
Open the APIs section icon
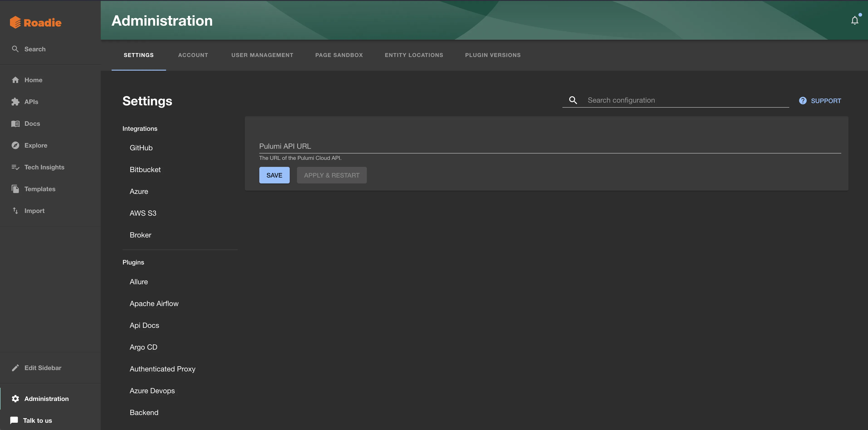(x=15, y=101)
